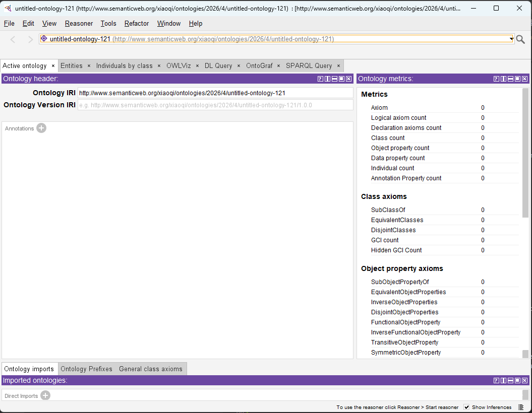
Task: Click the metrics scrollbar down button
Action: [x=525, y=354]
